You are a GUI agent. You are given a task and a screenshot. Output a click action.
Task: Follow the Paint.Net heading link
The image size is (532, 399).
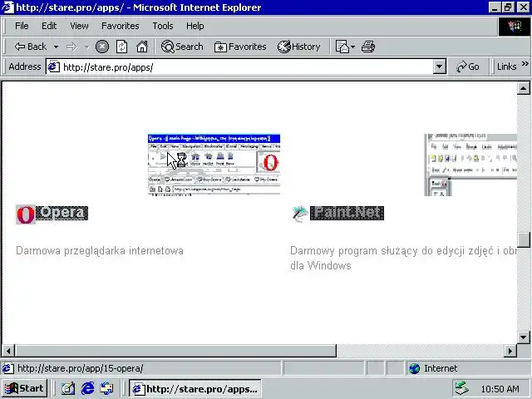point(347,213)
